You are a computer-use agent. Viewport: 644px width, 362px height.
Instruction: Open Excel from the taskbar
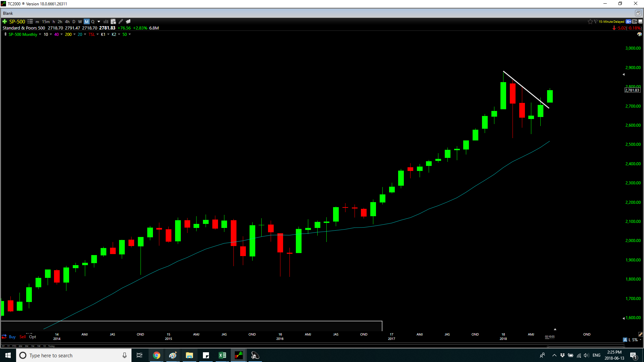pyautogui.click(x=222, y=355)
